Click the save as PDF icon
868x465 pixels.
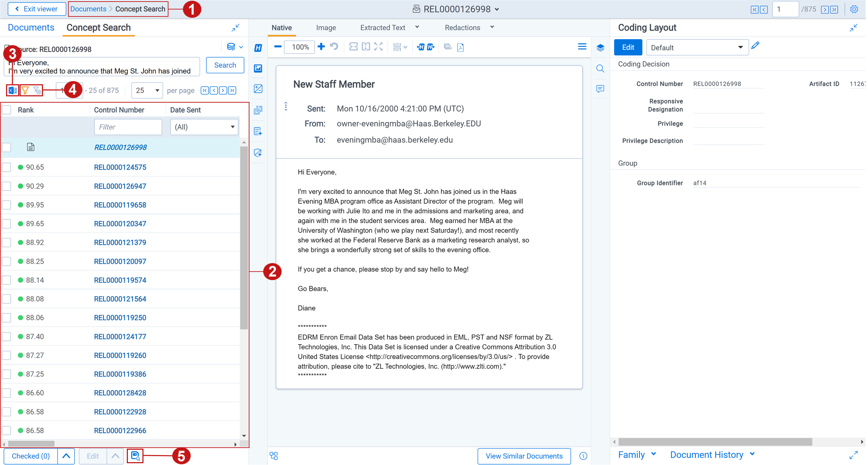coord(461,47)
